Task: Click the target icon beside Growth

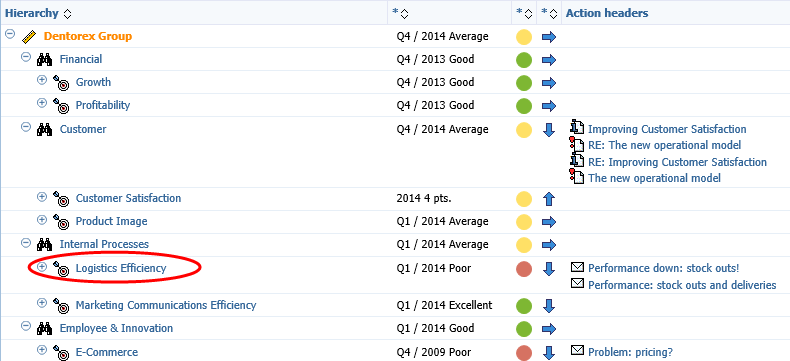Action: coord(61,83)
